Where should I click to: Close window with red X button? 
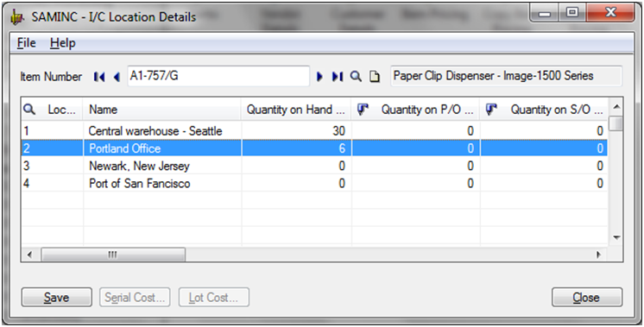coord(610,13)
